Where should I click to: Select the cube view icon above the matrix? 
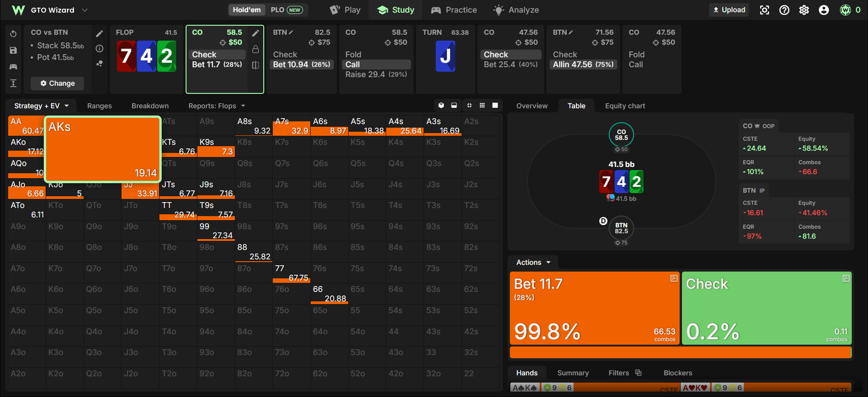point(441,105)
